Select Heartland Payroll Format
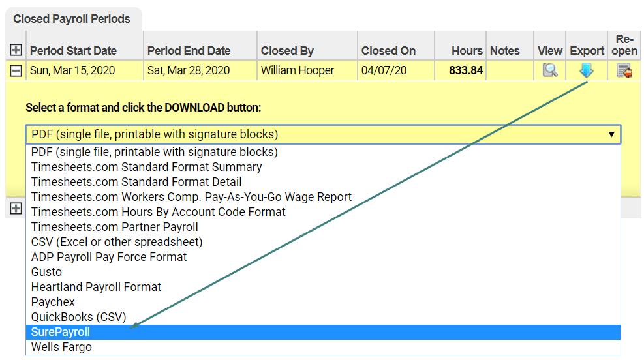This screenshot has height=360, width=644. tap(323, 287)
